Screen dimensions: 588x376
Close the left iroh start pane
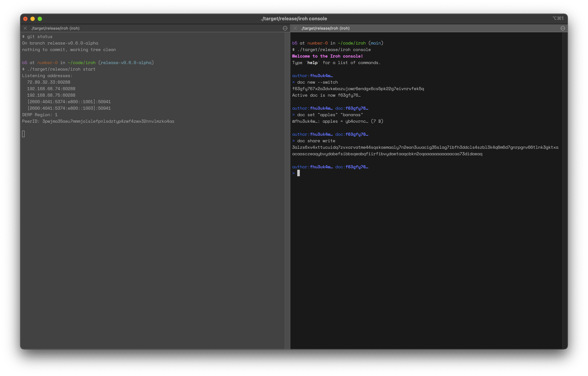(x=25, y=28)
